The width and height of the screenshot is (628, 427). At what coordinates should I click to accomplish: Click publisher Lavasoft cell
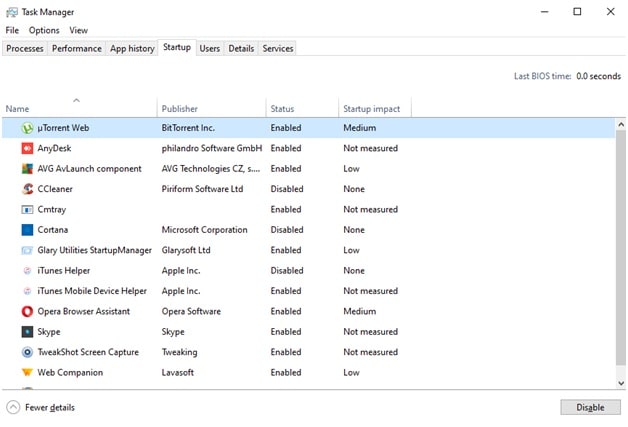178,373
